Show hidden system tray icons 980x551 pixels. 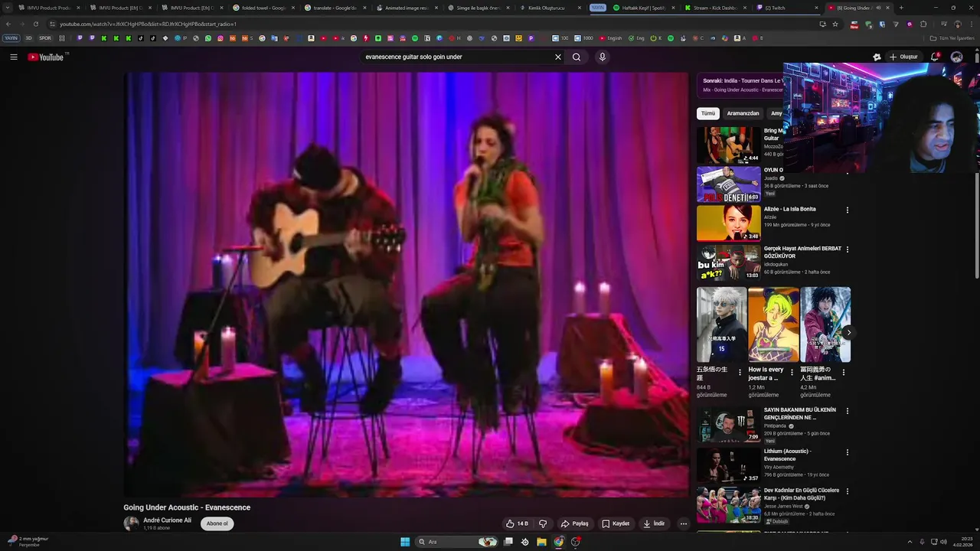tap(910, 542)
